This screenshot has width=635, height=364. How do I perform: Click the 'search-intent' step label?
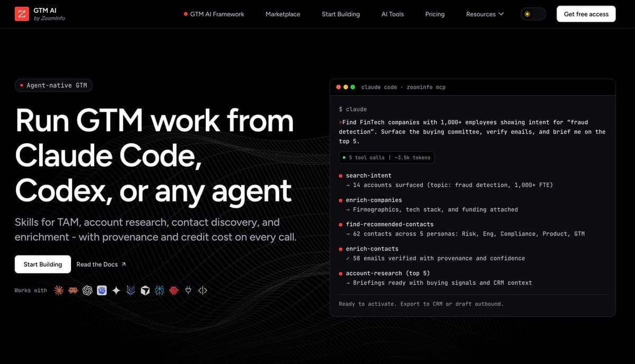(368, 176)
